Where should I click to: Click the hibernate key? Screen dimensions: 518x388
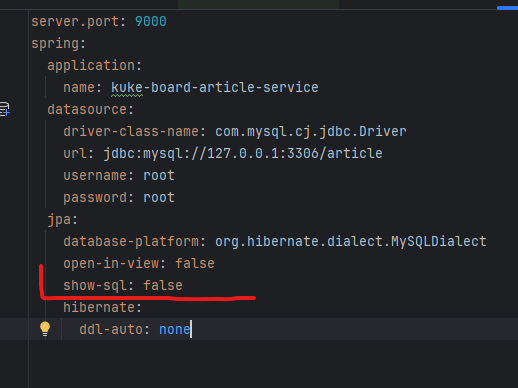(x=99, y=307)
